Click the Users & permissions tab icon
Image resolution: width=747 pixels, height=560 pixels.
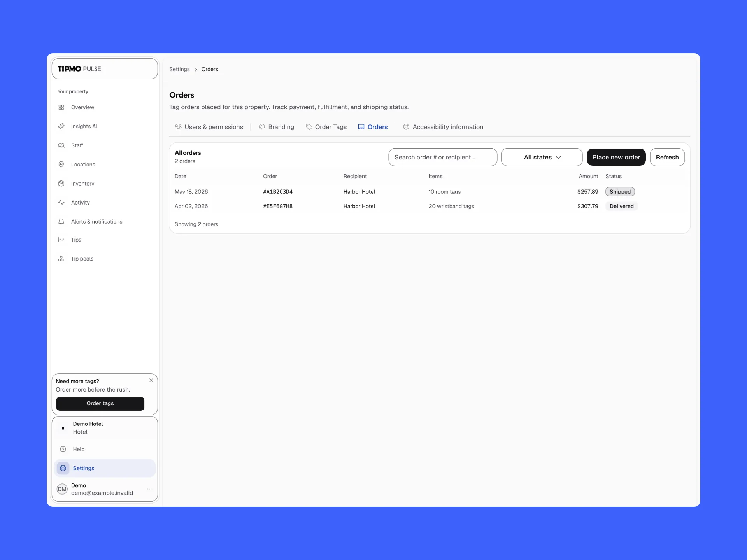[x=178, y=127]
